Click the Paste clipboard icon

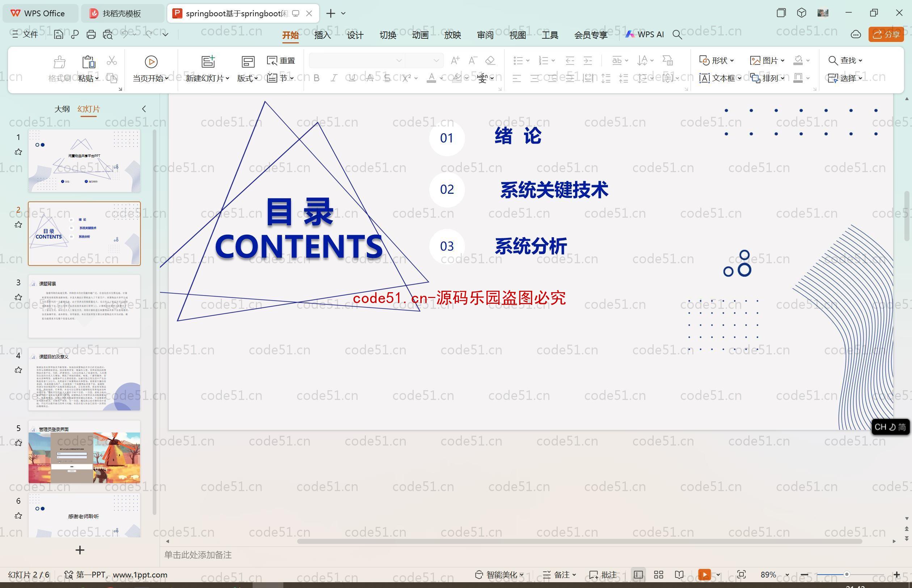(88, 62)
